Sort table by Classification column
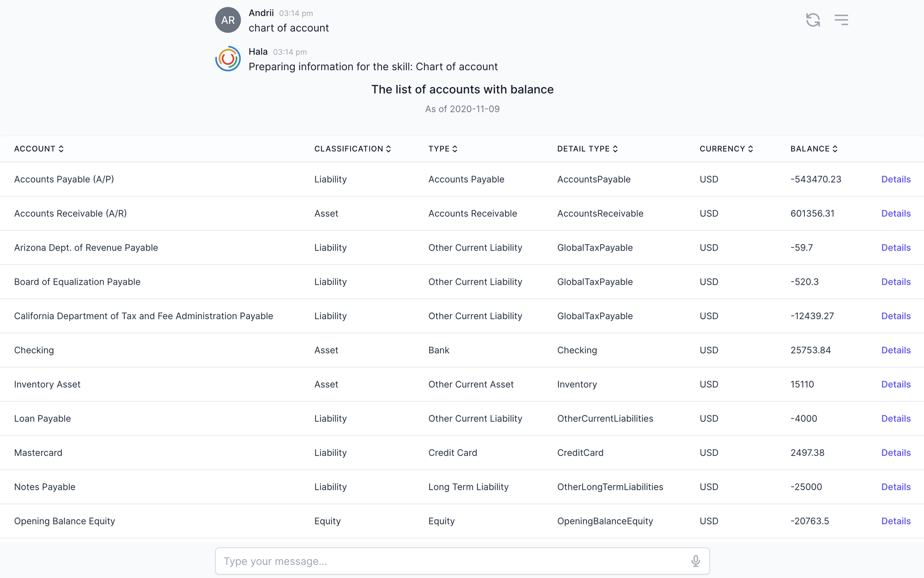 (x=353, y=149)
